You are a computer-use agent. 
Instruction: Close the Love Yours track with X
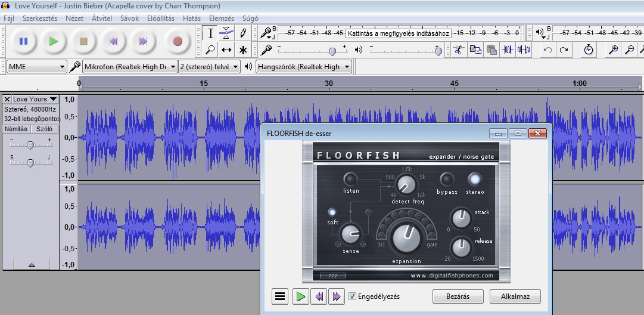(x=7, y=99)
